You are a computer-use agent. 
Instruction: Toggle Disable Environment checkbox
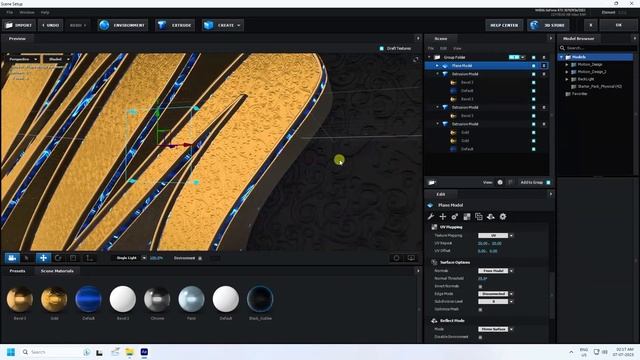tap(480, 337)
